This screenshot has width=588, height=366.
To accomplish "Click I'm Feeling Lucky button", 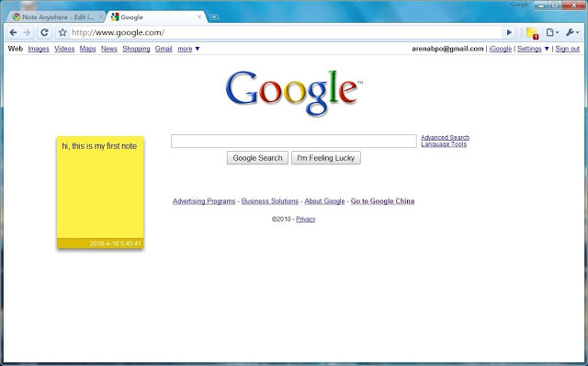I will tap(326, 158).
